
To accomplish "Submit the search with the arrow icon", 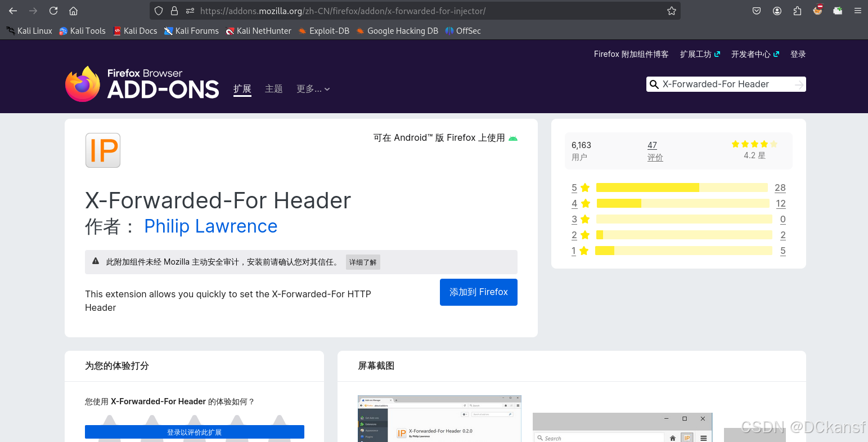I will (799, 84).
